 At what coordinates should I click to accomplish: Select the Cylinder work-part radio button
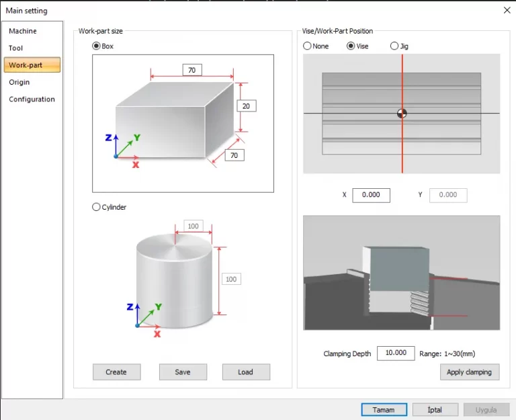97,207
